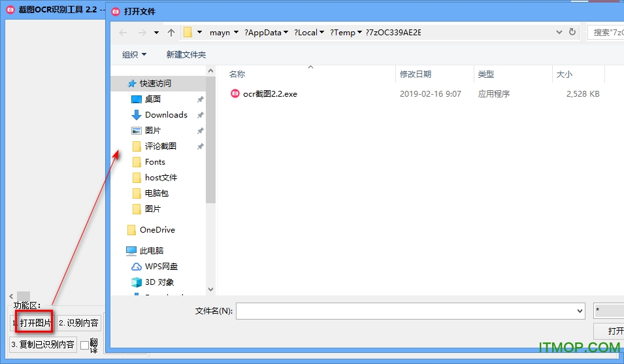Open the 组织 menu

tap(134, 55)
